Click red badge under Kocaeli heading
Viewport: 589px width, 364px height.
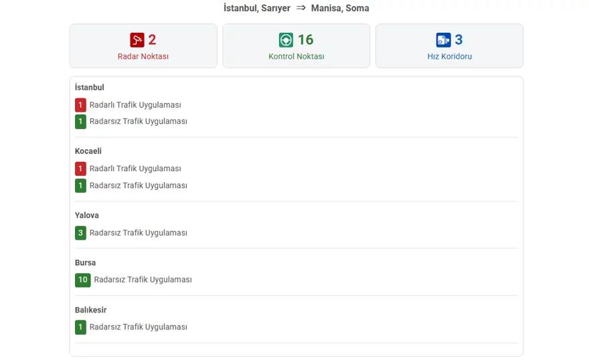(80, 169)
